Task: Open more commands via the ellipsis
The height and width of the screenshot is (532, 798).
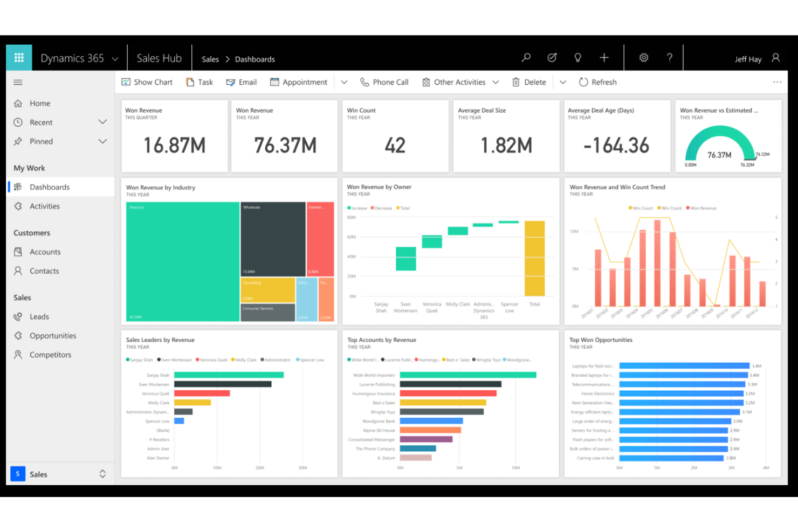Action: pos(777,82)
